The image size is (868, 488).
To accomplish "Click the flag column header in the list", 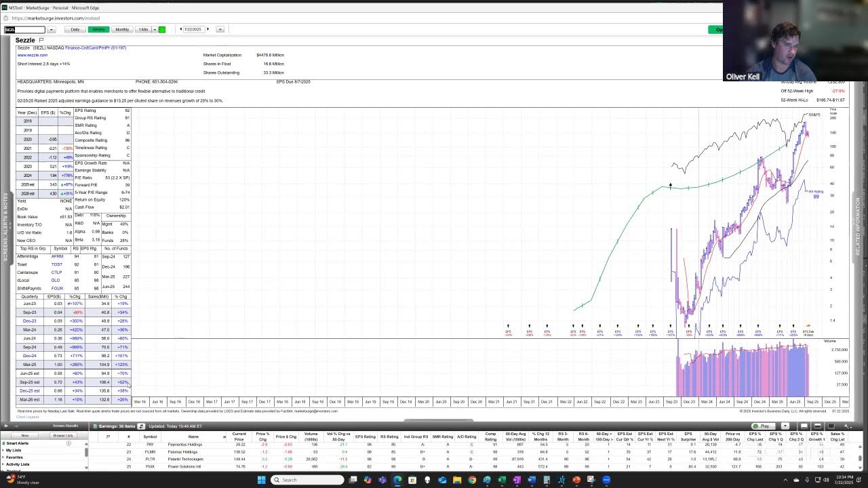I will [x=108, y=436].
